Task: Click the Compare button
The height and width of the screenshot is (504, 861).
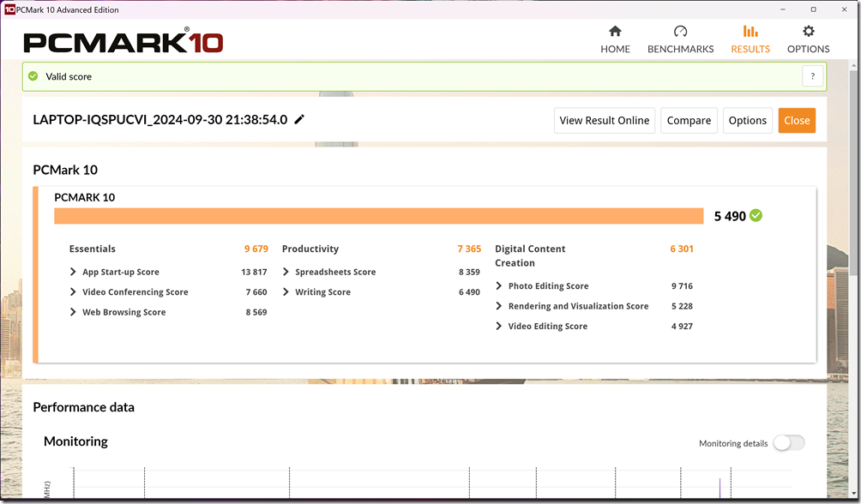Action: 688,120
